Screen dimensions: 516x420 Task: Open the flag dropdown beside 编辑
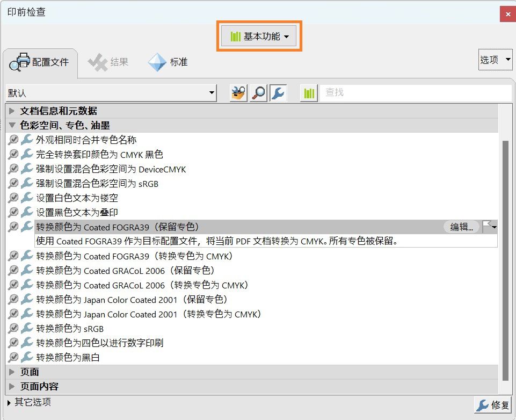[489, 227]
